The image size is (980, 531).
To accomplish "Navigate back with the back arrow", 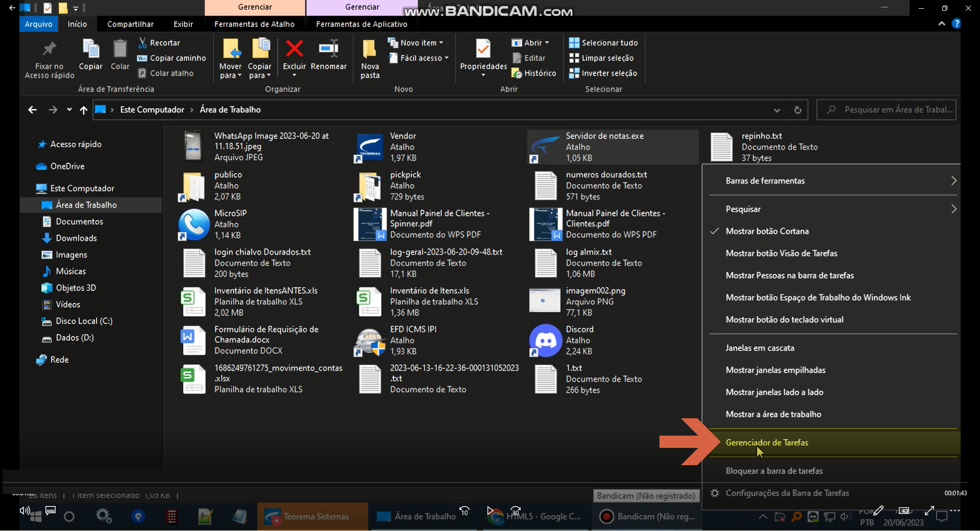I will tap(32, 110).
